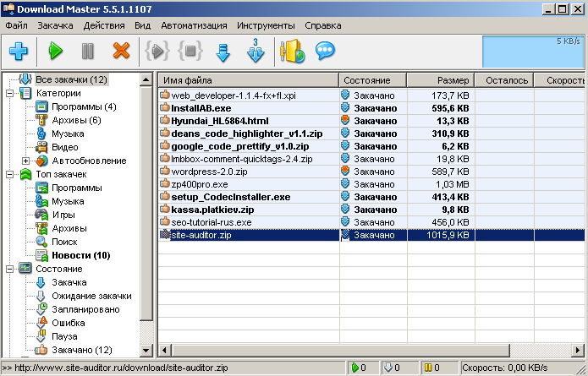
Task: Click Stop all downloads braces stop icon
Action: tap(190, 51)
